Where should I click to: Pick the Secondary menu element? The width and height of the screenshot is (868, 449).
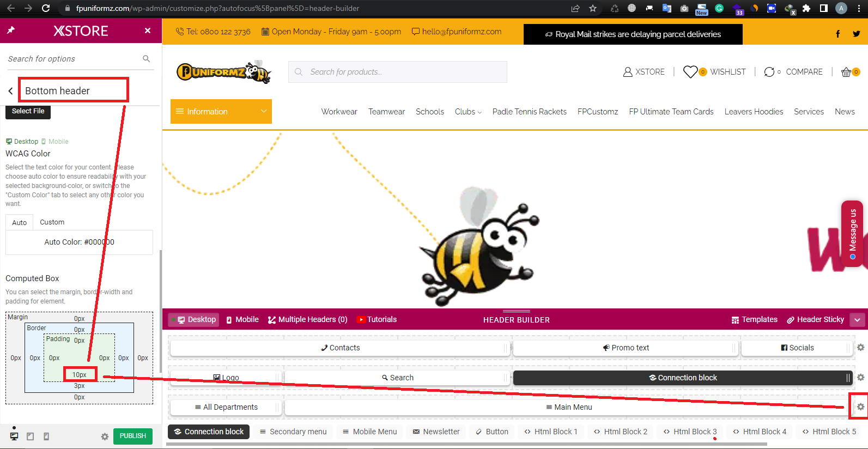pos(293,432)
